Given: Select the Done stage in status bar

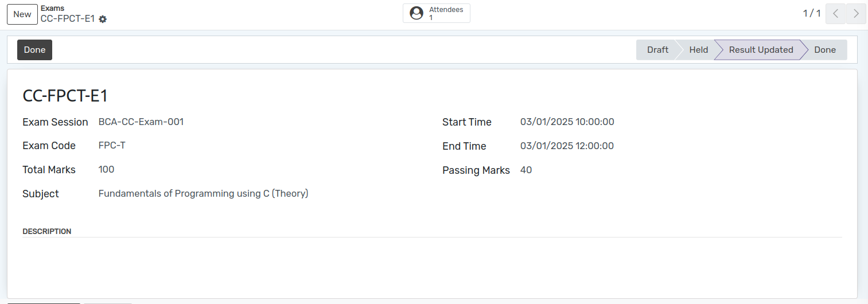Looking at the screenshot, I should (x=825, y=50).
